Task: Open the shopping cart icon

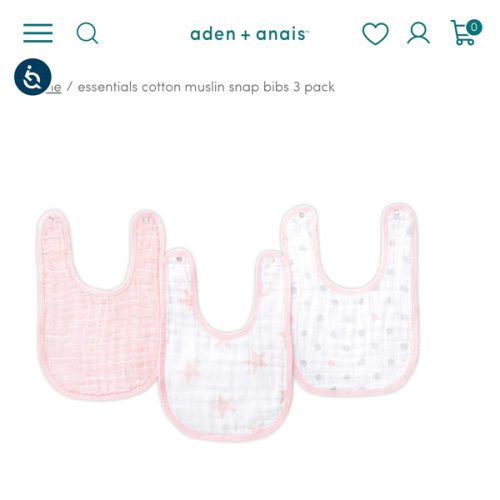Action: point(463,33)
